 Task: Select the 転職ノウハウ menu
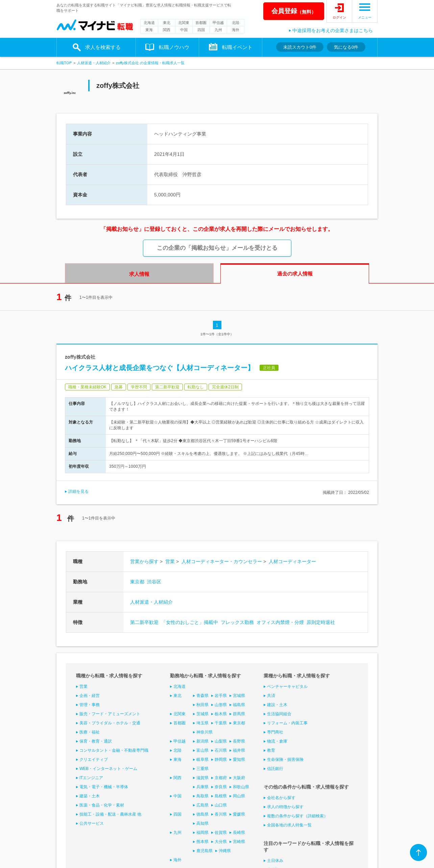pos(167,47)
